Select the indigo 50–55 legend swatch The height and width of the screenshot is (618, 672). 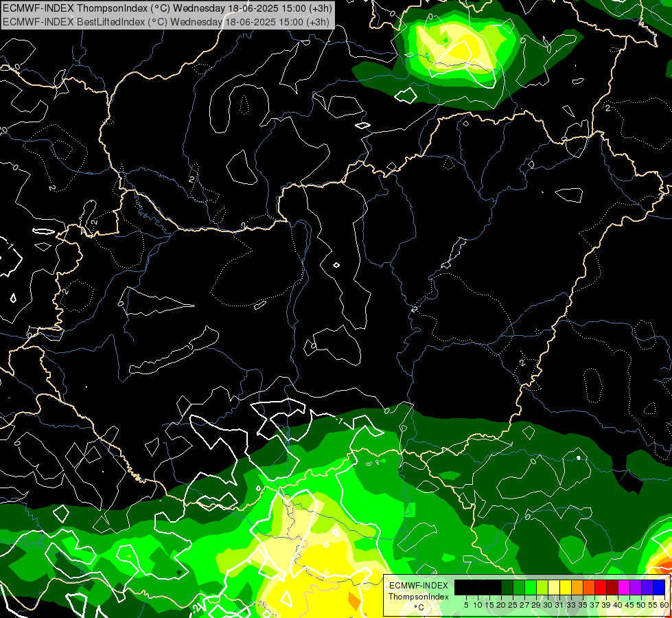click(647, 588)
